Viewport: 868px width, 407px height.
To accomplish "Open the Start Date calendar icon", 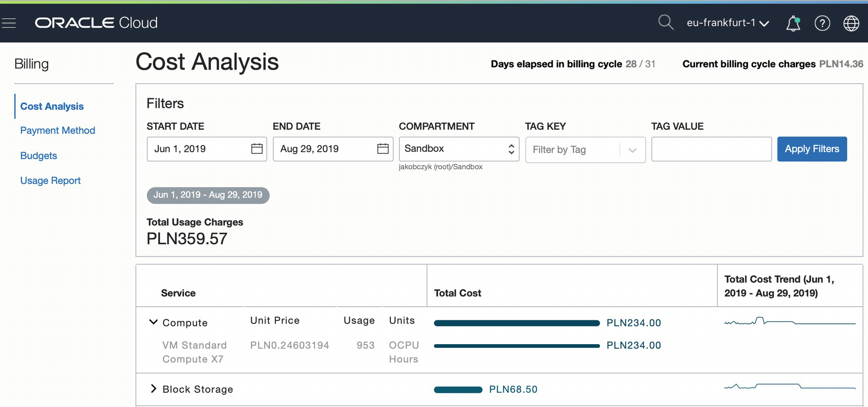I will (x=257, y=149).
